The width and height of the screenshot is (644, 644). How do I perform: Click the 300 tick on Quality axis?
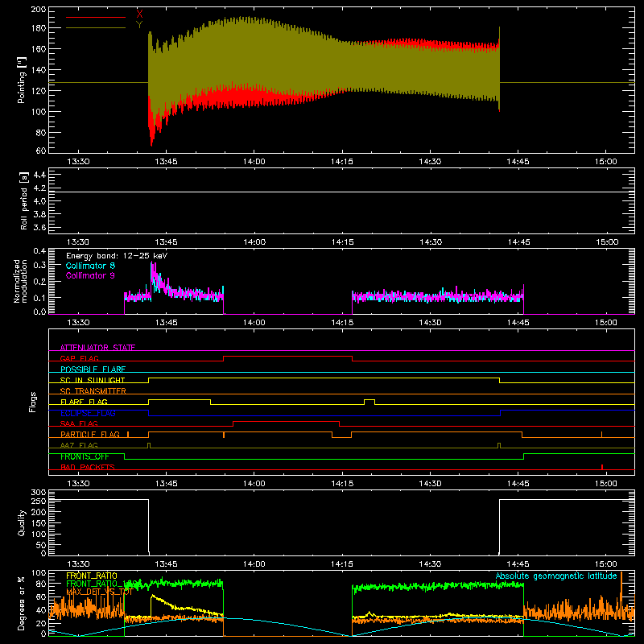pos(38,493)
